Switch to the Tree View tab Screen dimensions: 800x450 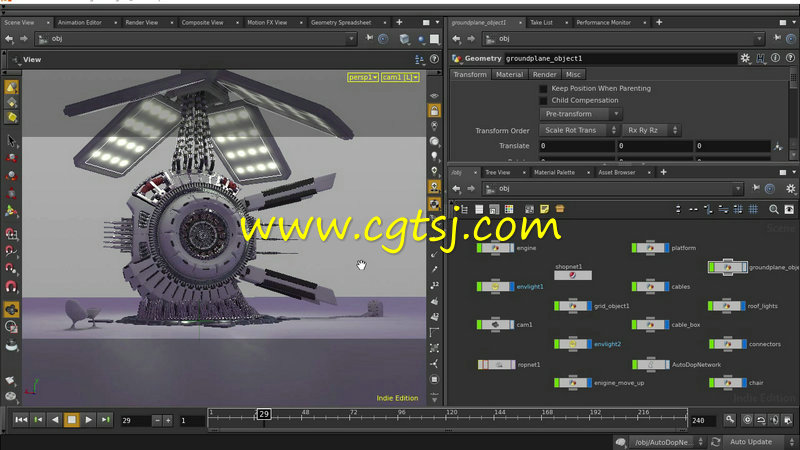click(x=497, y=172)
